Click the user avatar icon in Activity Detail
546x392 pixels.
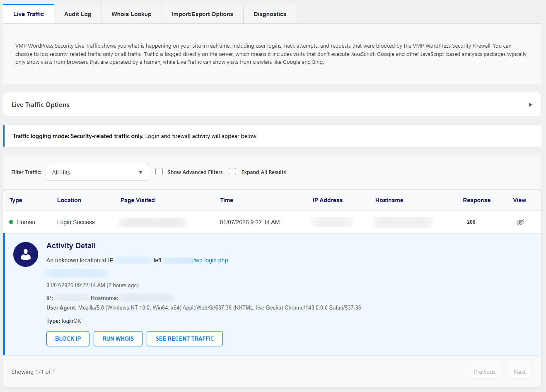point(26,254)
